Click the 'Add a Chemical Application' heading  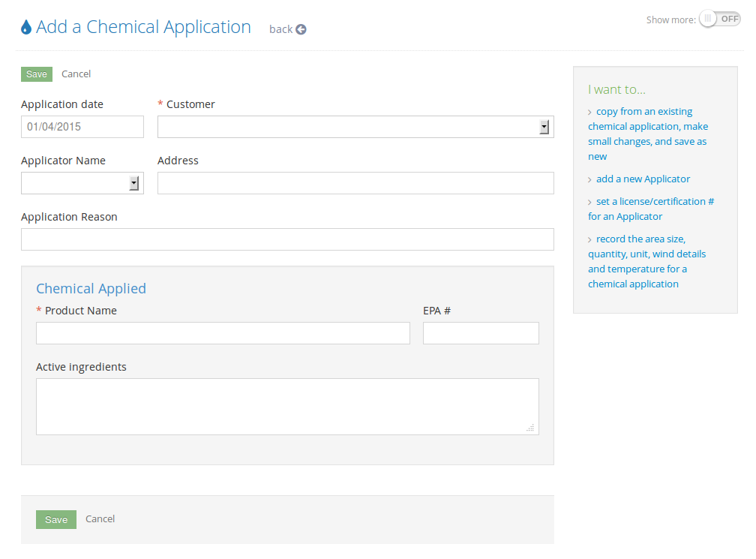point(144,27)
